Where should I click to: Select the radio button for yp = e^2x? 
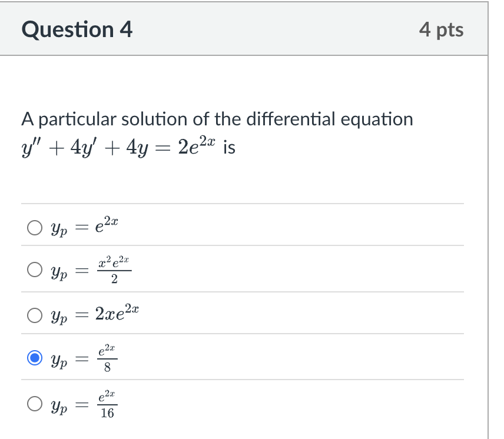point(35,226)
